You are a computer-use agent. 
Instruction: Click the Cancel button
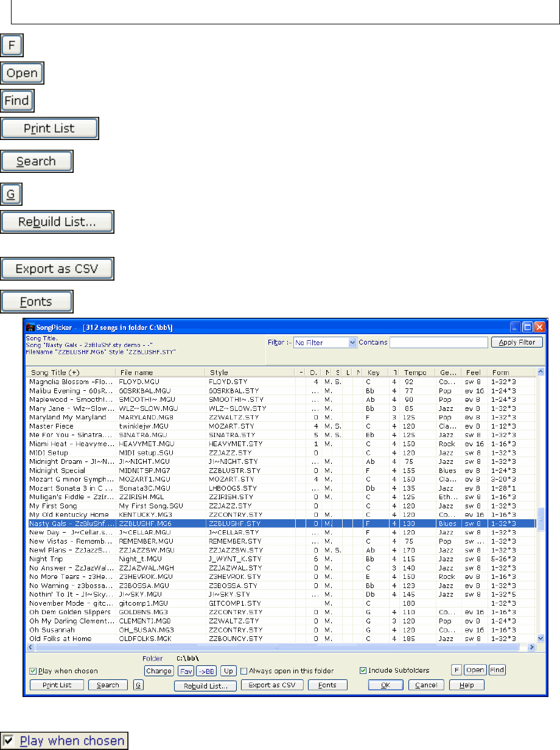click(426, 685)
